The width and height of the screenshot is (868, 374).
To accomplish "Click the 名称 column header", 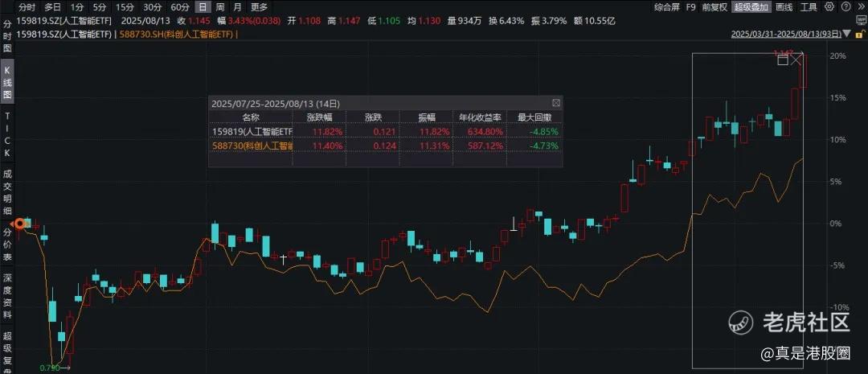I will click(x=250, y=117).
